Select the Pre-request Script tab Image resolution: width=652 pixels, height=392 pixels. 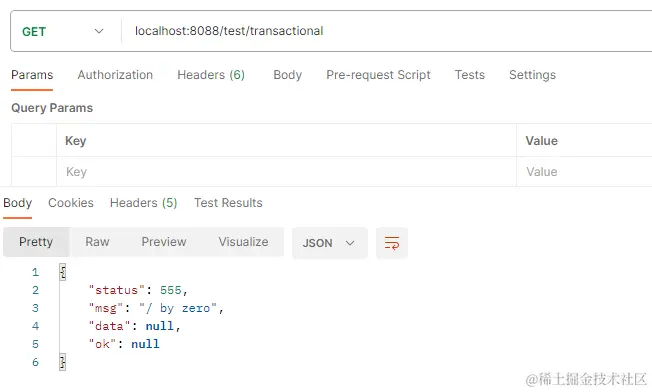[378, 75]
